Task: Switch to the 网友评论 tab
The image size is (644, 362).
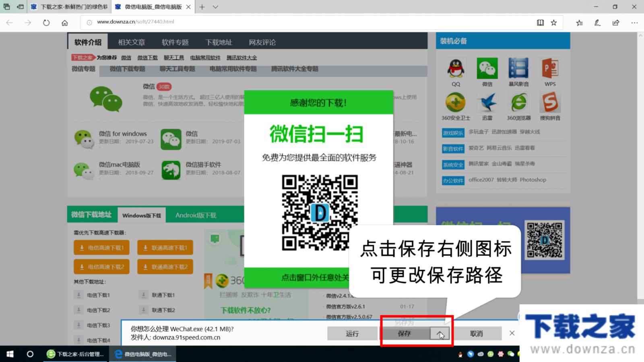Action: pos(262,42)
